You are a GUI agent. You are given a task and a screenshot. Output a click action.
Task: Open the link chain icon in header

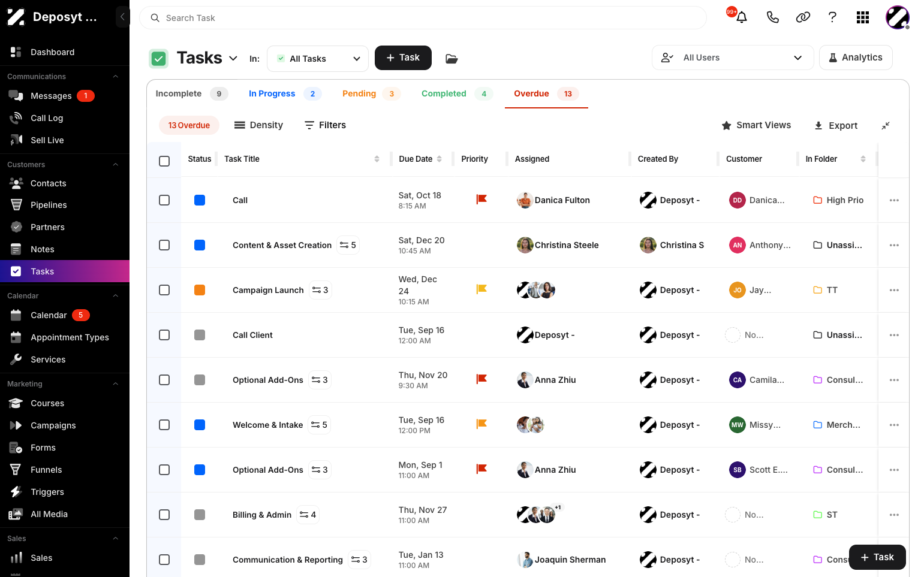(803, 17)
